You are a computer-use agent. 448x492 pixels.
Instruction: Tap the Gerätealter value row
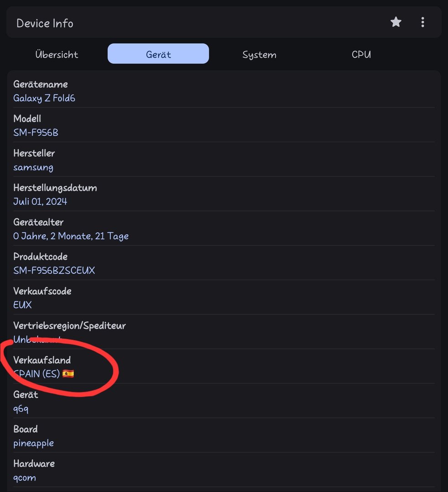224,229
